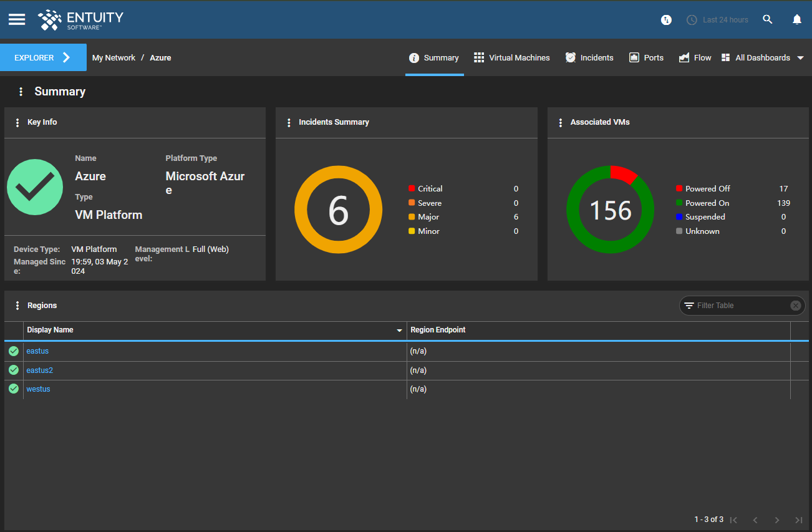Screen dimensions: 812x532
Task: Switch to the Ports tab
Action: coord(646,57)
